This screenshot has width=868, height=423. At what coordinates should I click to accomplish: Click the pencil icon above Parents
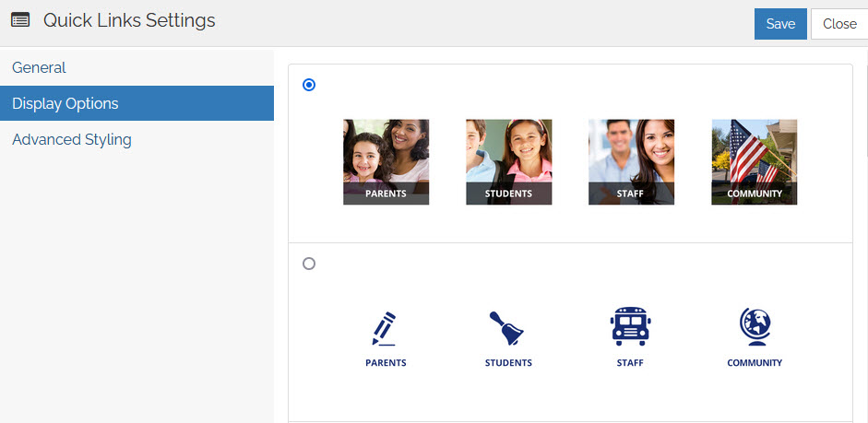tap(385, 328)
